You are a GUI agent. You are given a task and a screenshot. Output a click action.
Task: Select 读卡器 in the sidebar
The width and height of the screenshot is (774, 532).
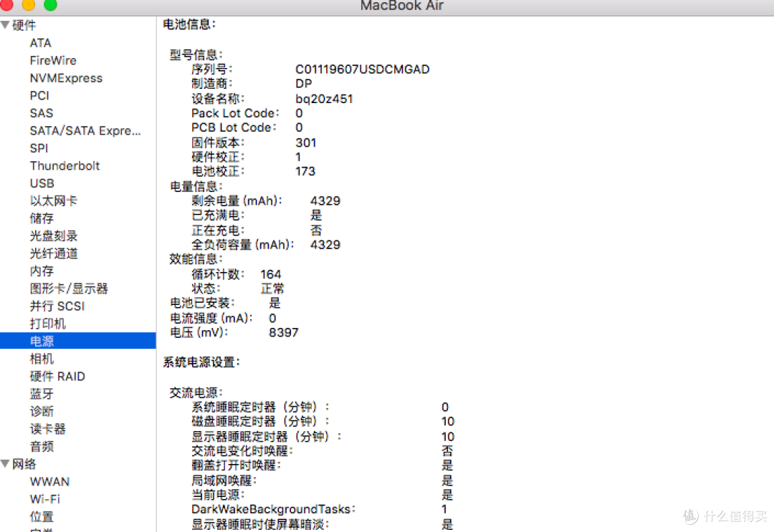47,429
